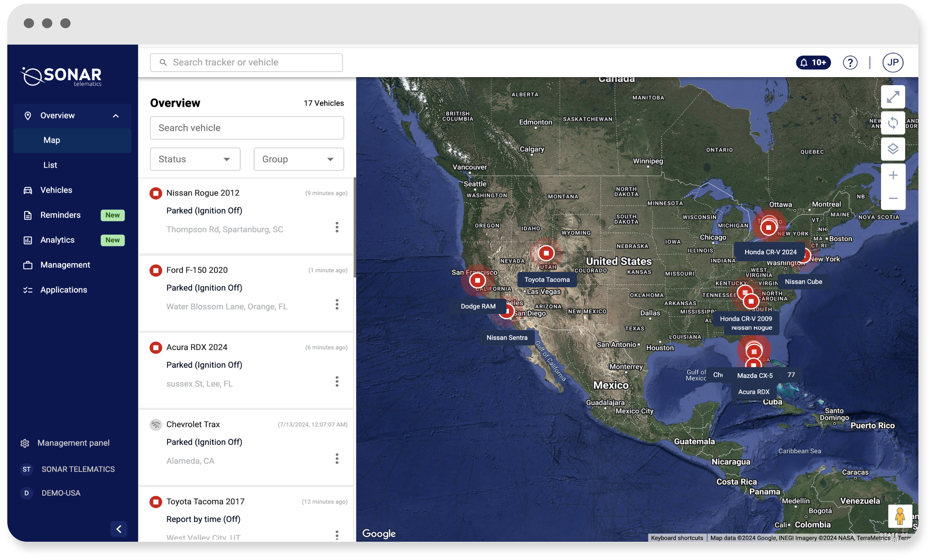This screenshot has height=560, width=933.
Task: Click the Street View pegman icon
Action: point(899,516)
